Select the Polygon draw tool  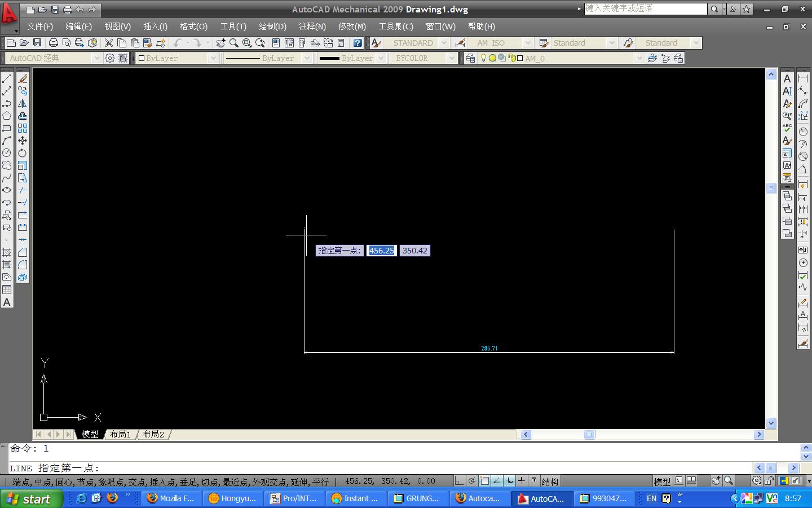coord(7,116)
